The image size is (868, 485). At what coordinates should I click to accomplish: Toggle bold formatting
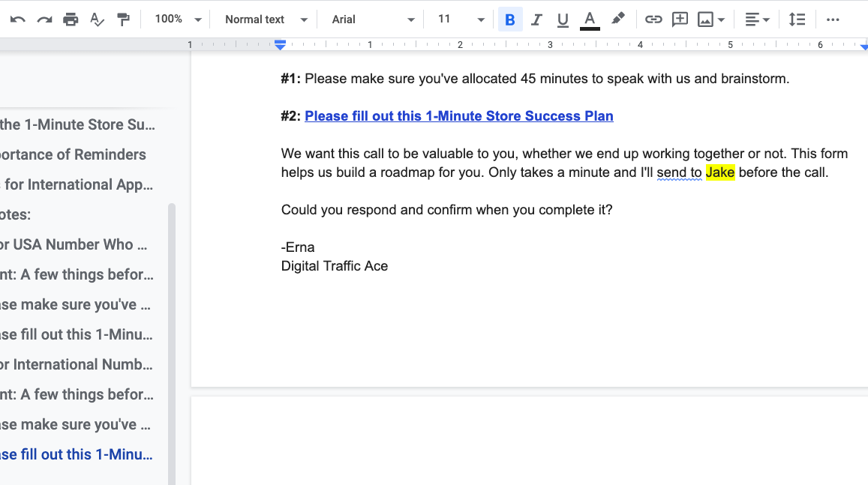pos(510,19)
